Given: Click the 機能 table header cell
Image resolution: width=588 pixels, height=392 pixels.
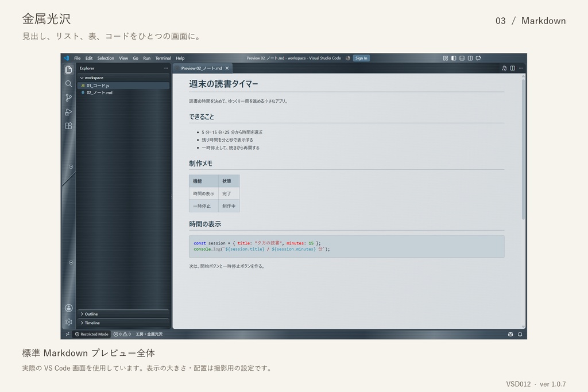Looking at the screenshot, I should coord(204,181).
